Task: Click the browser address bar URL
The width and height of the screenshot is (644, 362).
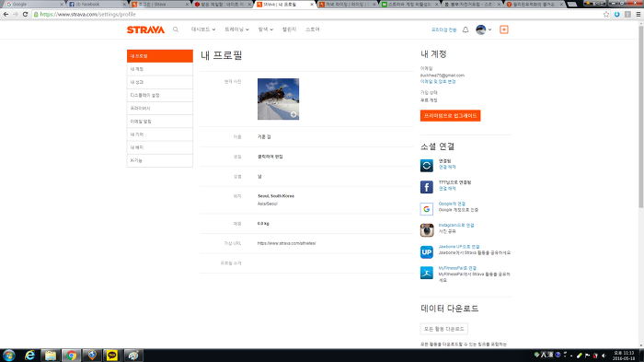Action: click(x=88, y=15)
